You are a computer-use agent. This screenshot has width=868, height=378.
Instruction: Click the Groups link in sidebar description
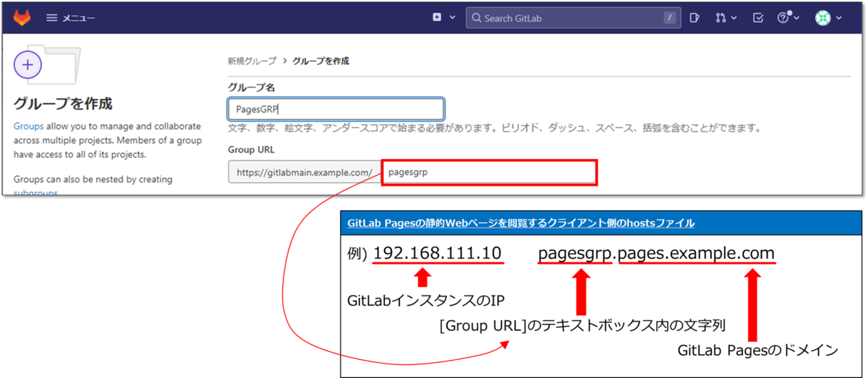[x=28, y=126]
